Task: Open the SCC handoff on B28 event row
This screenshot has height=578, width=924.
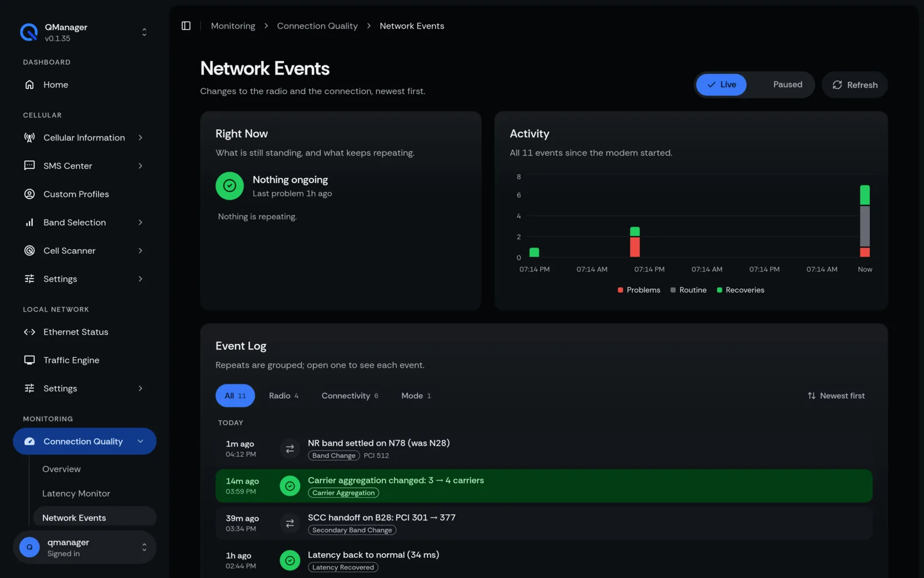Action: click(x=543, y=523)
